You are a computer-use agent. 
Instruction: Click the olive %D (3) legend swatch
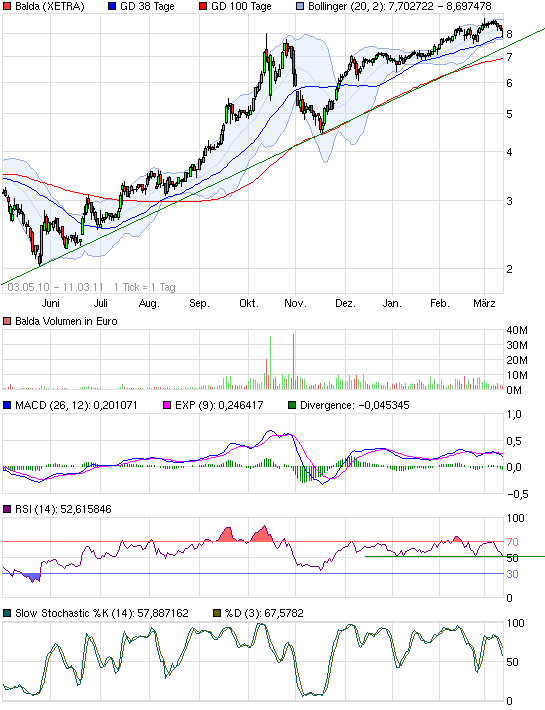click(x=217, y=613)
